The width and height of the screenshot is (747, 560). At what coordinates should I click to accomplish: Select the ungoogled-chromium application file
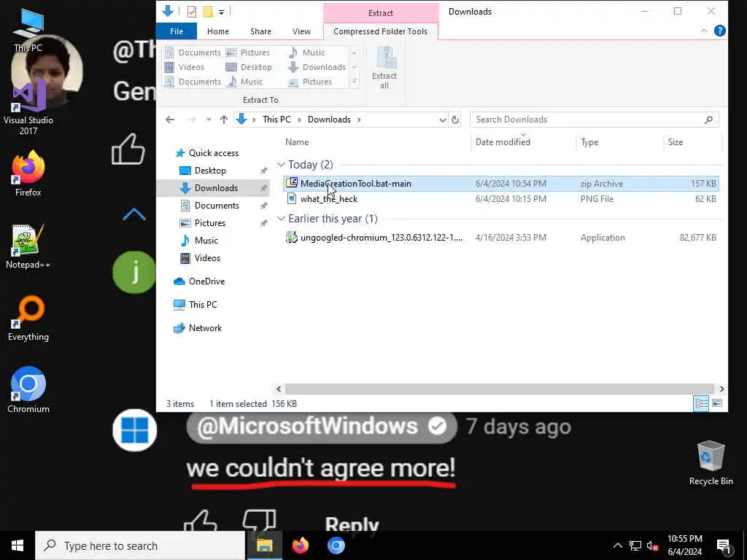[x=500, y=238]
